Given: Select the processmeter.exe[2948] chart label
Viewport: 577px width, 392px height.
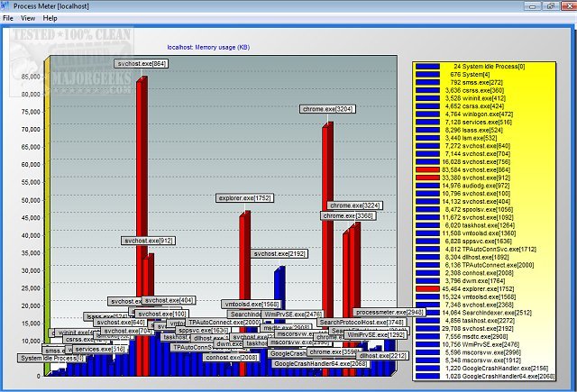Looking at the screenshot, I should click(x=389, y=313).
